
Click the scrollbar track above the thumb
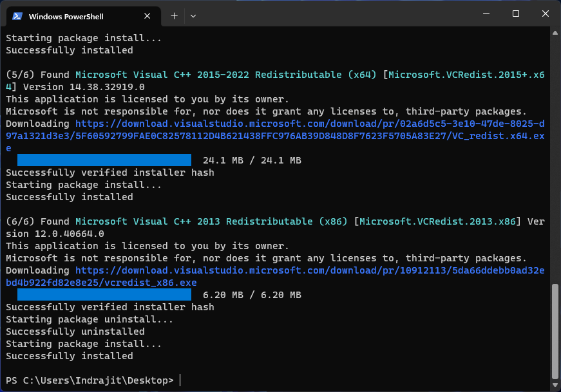(555, 161)
